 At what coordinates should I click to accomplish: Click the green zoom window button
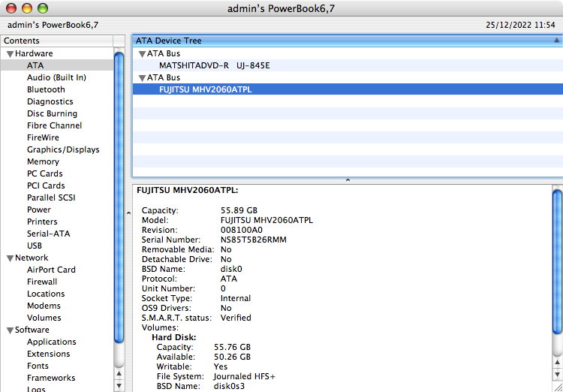(43, 8)
